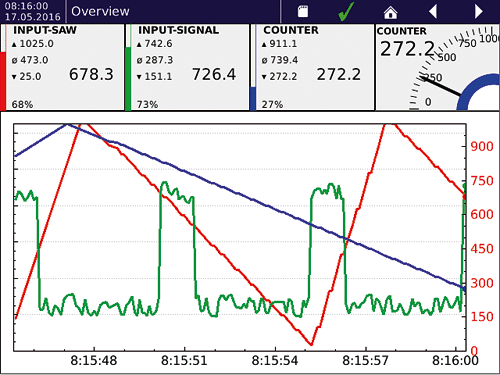Click the 150 y-axis scale label
Screen dimensions: 500x375
pyautogui.click(x=482, y=317)
